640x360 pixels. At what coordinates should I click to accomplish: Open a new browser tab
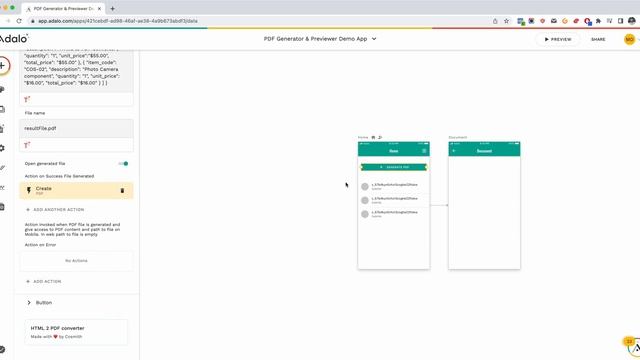pos(112,9)
